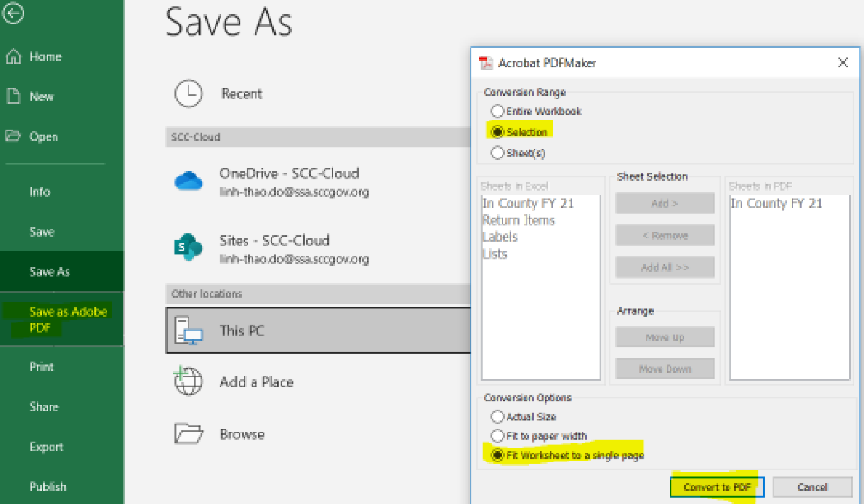Click the Add All >> button
864x504 pixels.
664,267
